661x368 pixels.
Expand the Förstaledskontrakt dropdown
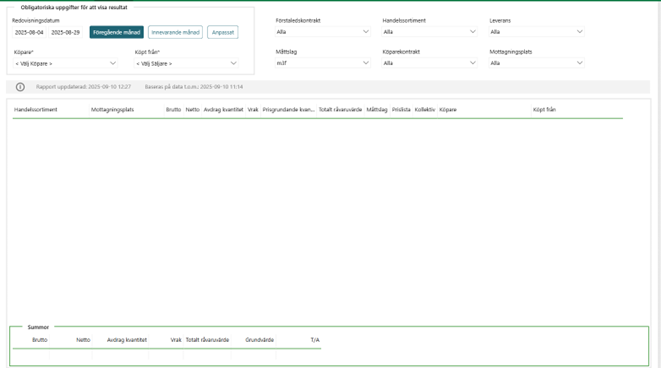click(x=323, y=32)
